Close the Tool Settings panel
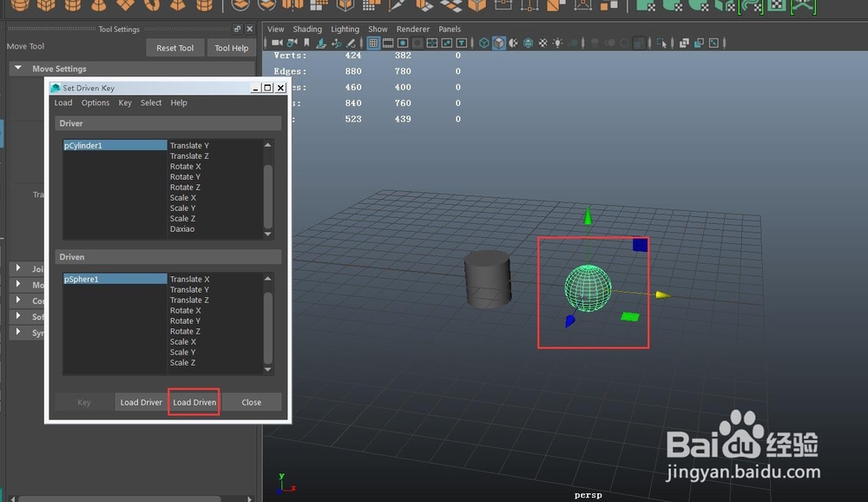 250,29
